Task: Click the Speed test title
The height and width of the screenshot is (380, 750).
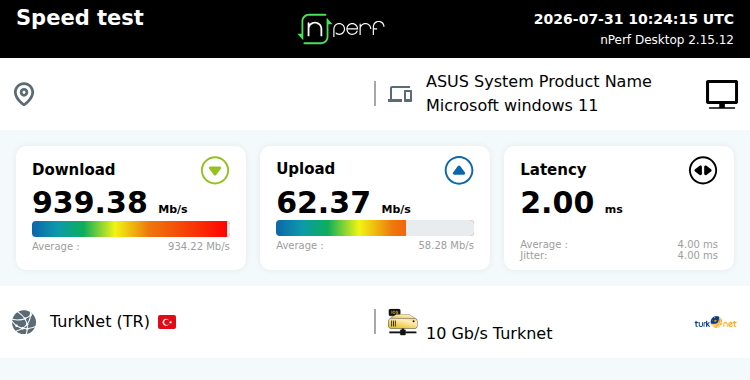Action: (x=80, y=18)
